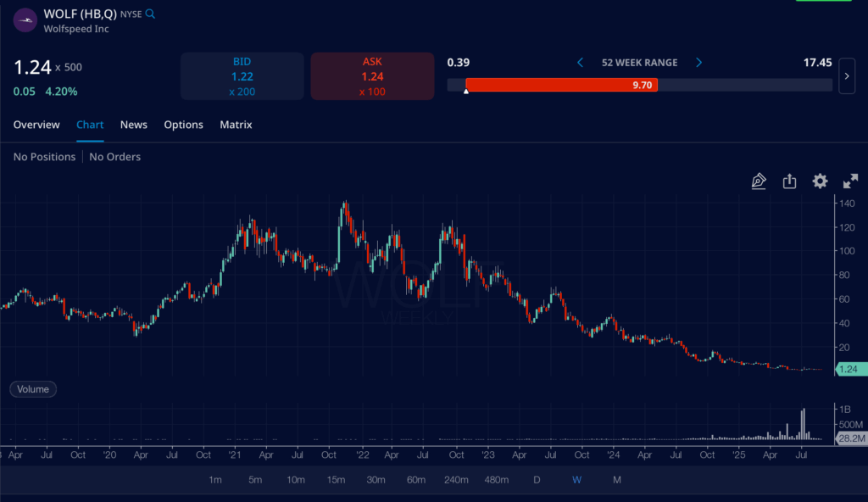868x502 pixels.
Task: Select the 240m interval
Action: 455,479
